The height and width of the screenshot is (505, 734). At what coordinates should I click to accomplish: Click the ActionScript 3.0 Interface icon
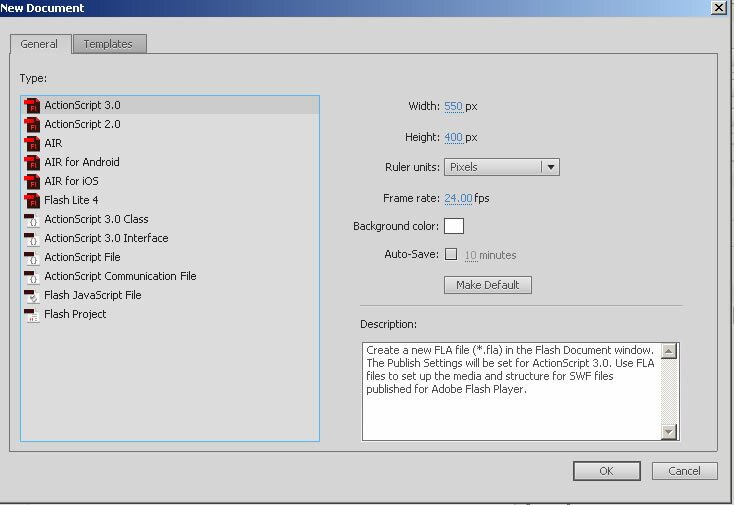click(x=32, y=239)
